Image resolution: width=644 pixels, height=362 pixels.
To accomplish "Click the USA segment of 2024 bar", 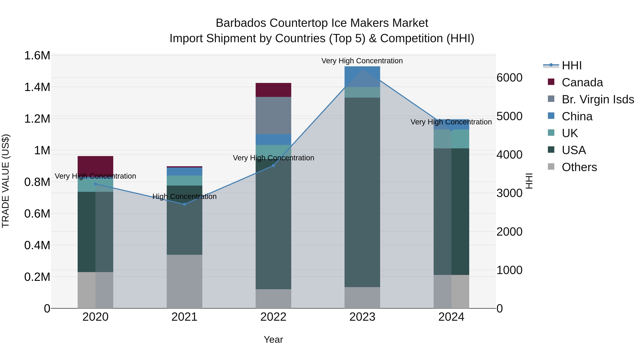I will (451, 212).
